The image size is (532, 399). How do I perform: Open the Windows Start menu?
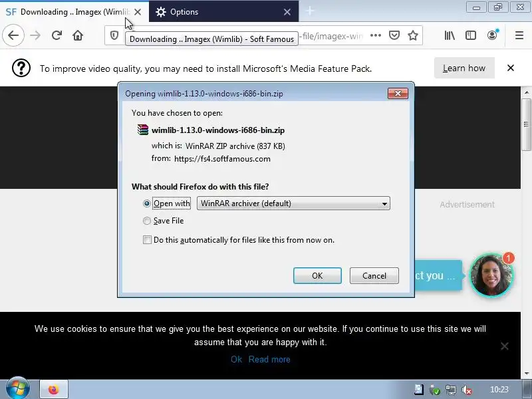pyautogui.click(x=17, y=389)
